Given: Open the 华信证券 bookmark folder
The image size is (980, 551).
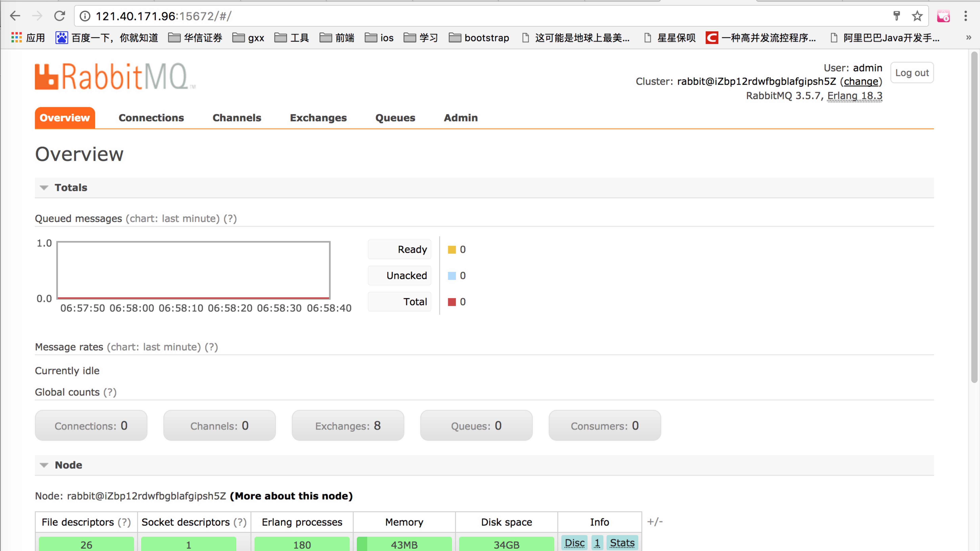Looking at the screenshot, I should (195, 38).
